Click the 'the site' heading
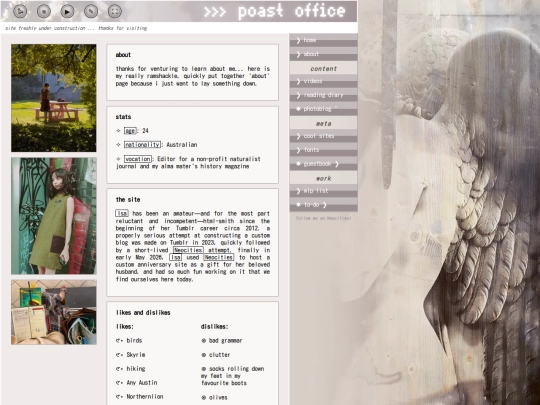Image resolution: width=540 pixels, height=405 pixels. coord(128,199)
